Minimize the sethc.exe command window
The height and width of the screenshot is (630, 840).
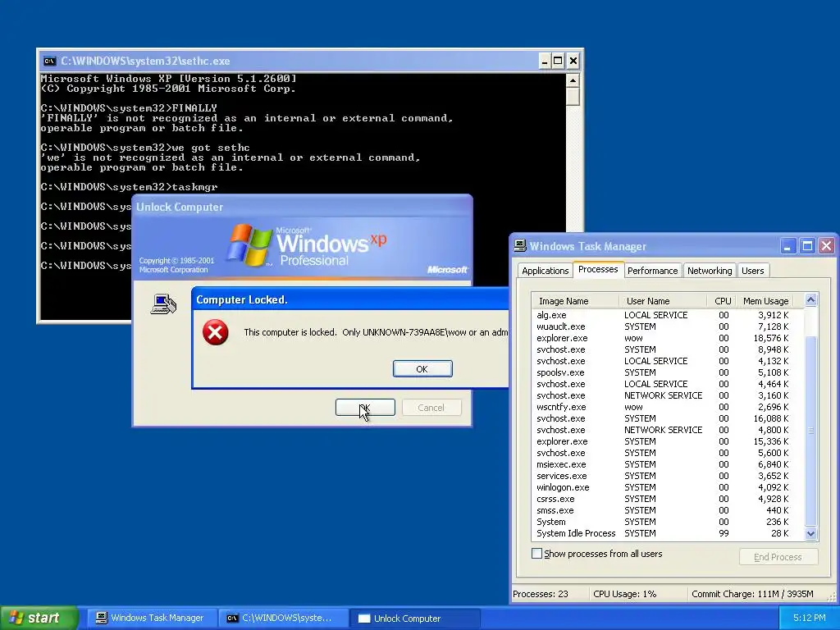click(x=545, y=61)
